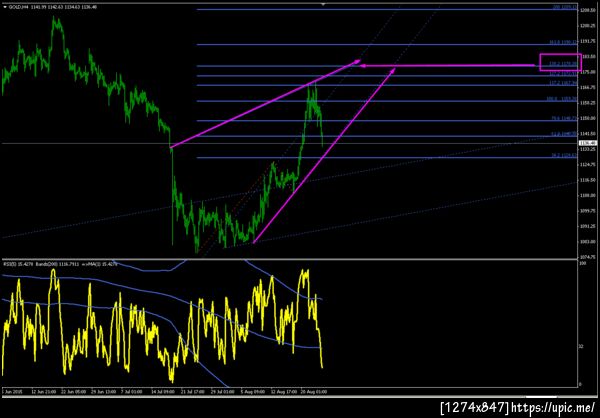Click the 1099.75 price axis label
This screenshot has height=418, width=600.
[x=588, y=211]
